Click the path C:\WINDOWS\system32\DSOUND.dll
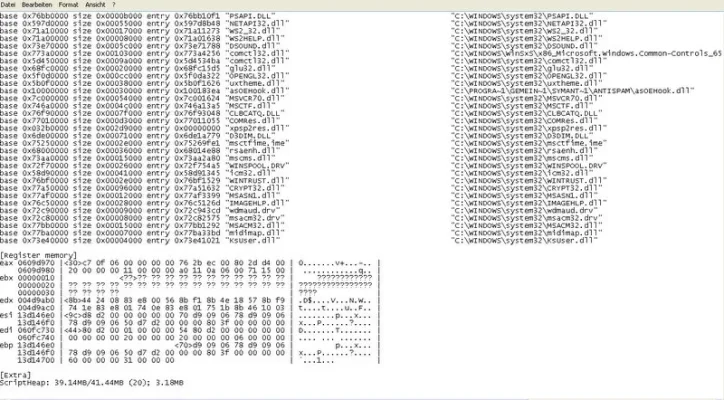 (526, 46)
